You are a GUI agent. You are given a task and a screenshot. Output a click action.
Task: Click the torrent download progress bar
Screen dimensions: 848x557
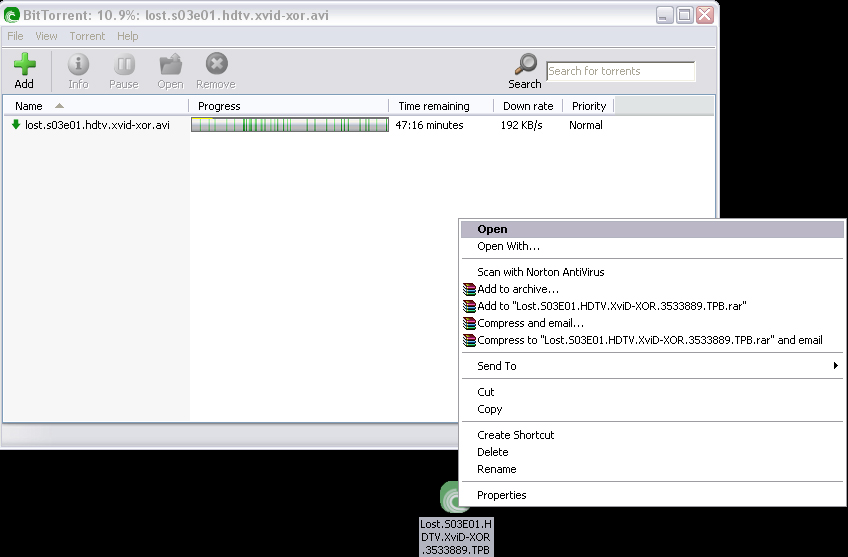pyautogui.click(x=289, y=125)
